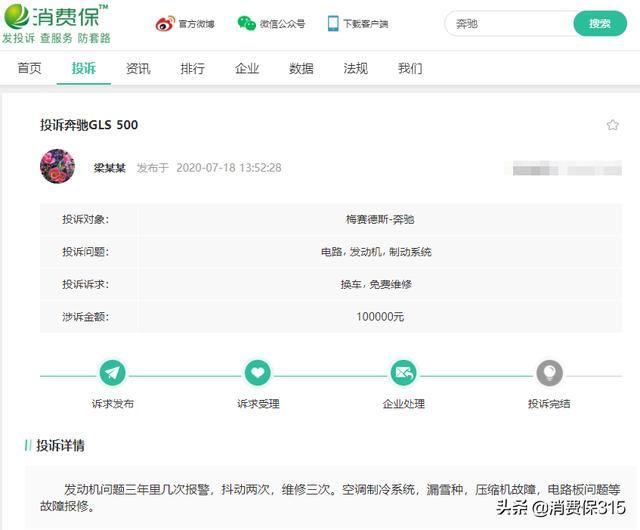Click the 诉求受理 heart step icon
This screenshot has width=640, height=530.
click(x=258, y=372)
